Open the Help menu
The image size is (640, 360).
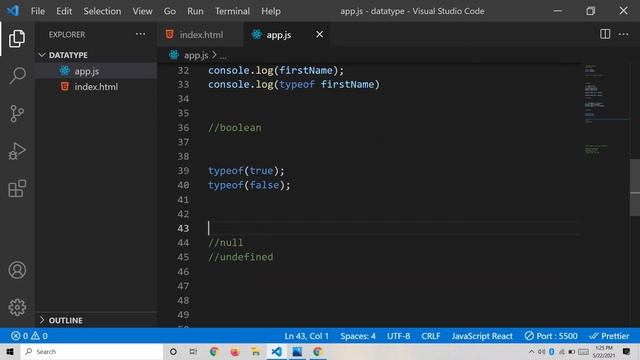tap(271, 11)
